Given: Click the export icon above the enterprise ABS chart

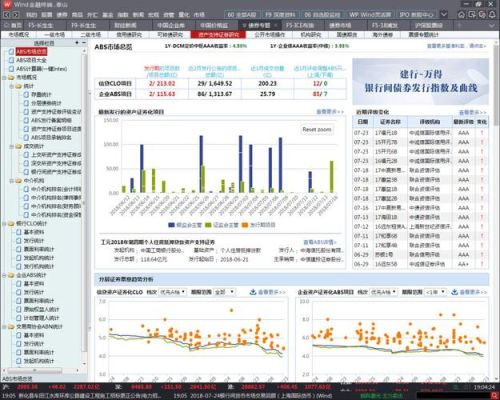Looking at the screenshot, I should tap(454, 292).
